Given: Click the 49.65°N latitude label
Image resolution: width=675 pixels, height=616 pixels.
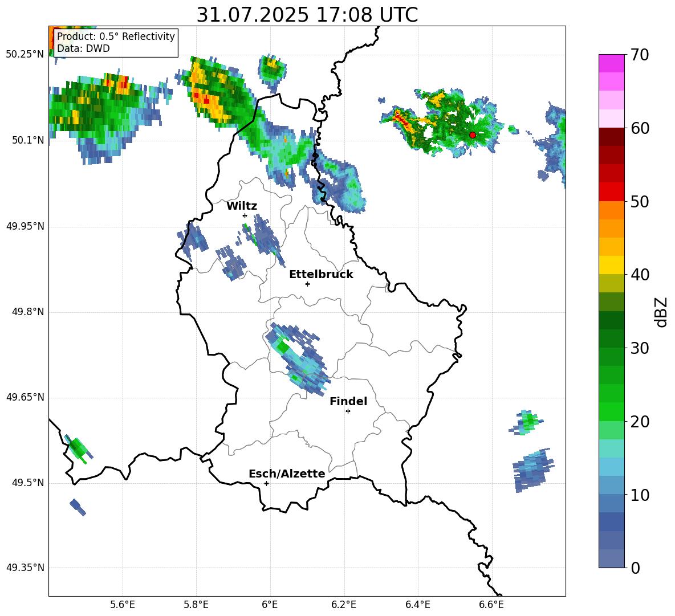Looking at the screenshot, I should coord(25,397).
